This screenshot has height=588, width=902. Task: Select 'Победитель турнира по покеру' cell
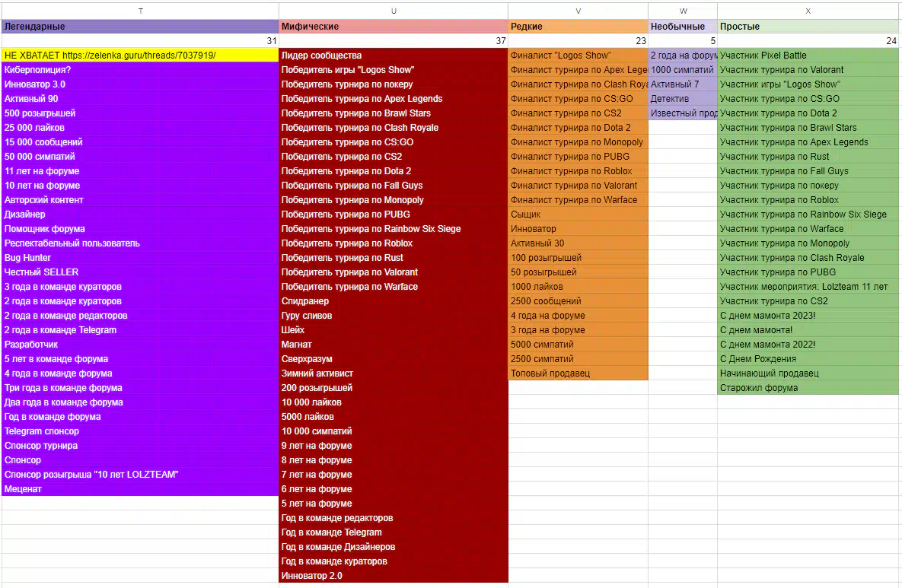click(394, 84)
